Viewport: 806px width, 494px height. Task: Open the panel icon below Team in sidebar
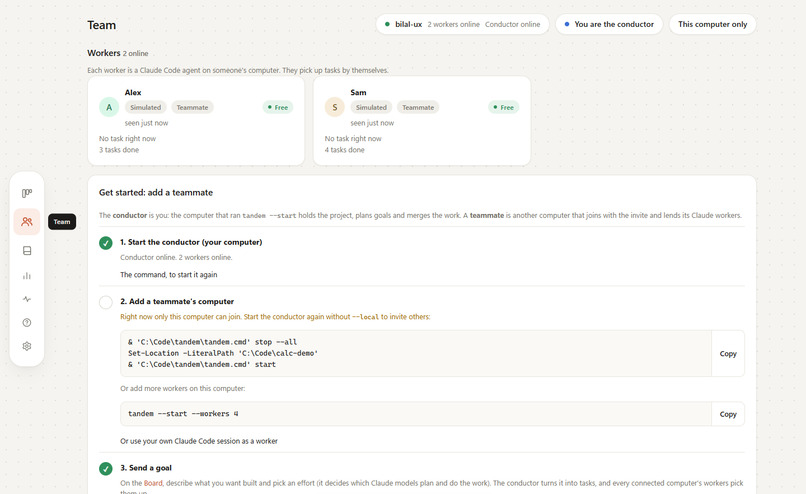click(27, 250)
